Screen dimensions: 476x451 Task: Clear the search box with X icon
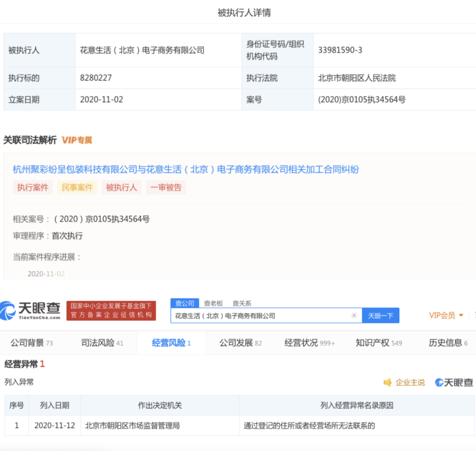[x=354, y=316]
